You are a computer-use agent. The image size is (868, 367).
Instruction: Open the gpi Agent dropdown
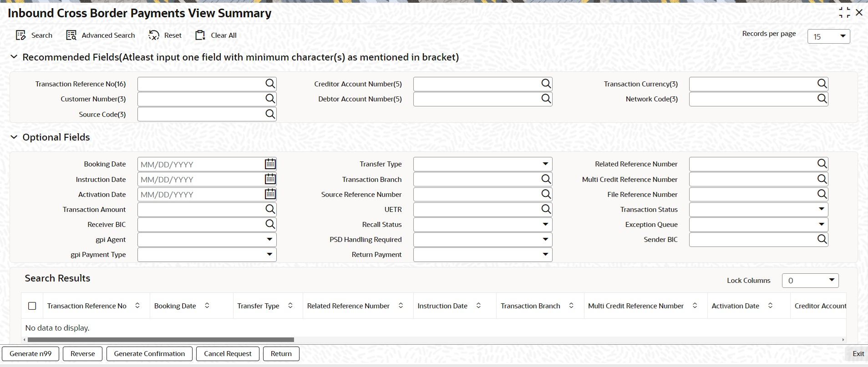207,239
